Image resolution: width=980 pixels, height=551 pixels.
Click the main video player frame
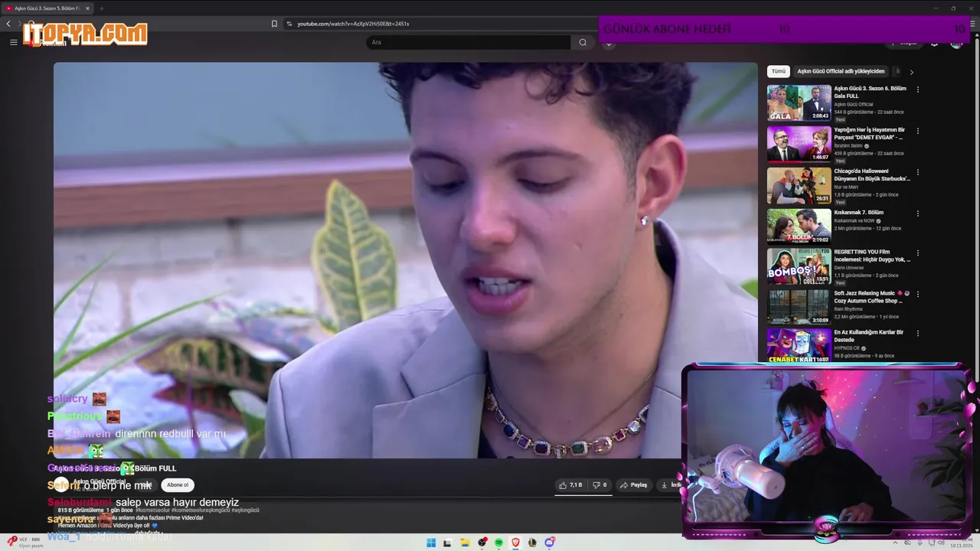pyautogui.click(x=406, y=260)
